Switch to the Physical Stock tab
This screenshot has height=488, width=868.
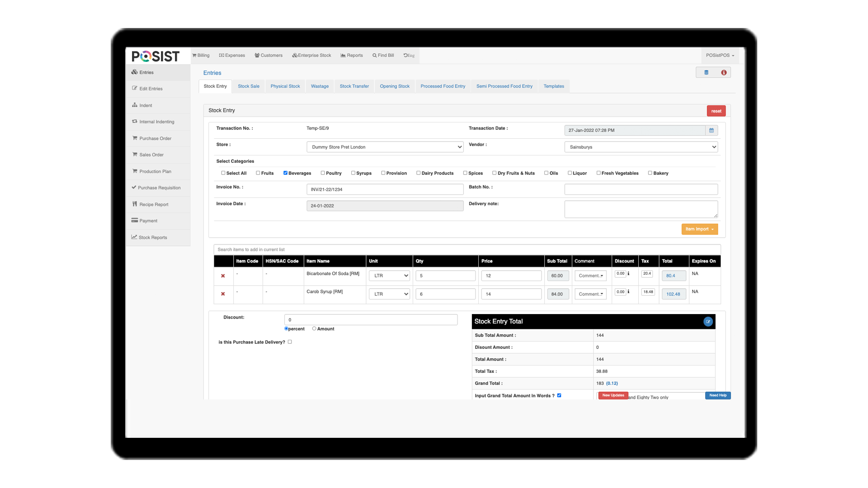coord(285,86)
